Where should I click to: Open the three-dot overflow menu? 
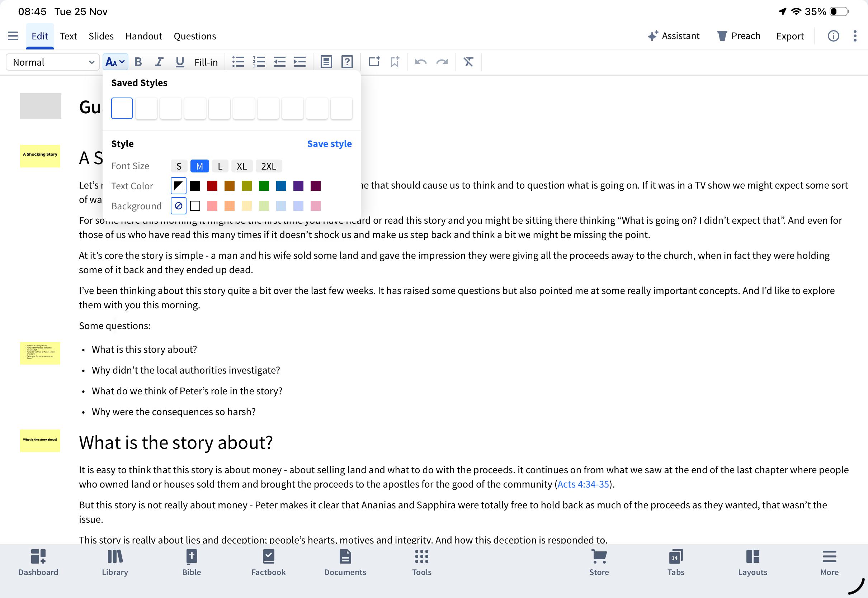tap(854, 36)
